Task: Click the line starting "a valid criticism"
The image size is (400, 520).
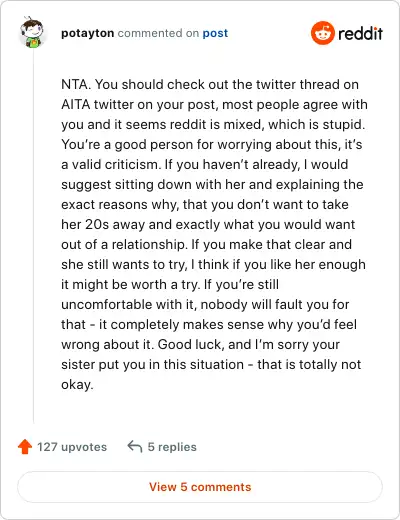Action: (x=205, y=164)
